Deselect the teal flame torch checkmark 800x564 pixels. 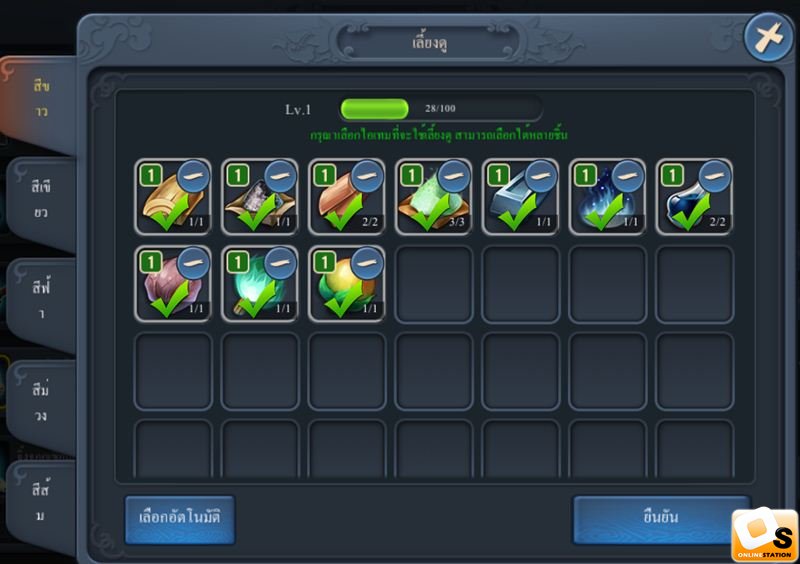257,301
